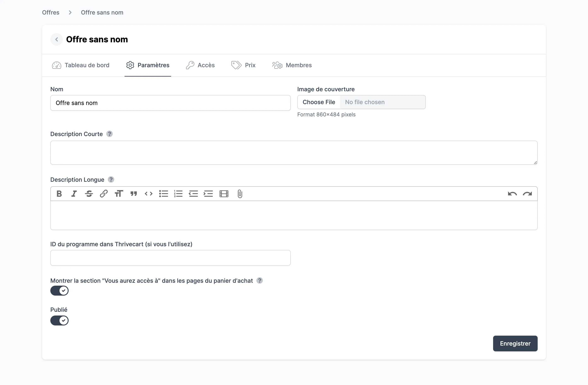Increase indent level
The image size is (588, 385).
(208, 194)
